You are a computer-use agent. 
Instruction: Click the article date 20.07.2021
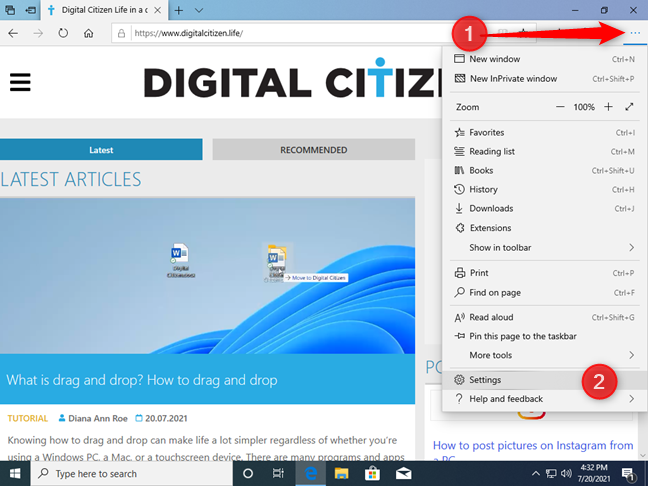pos(166,418)
